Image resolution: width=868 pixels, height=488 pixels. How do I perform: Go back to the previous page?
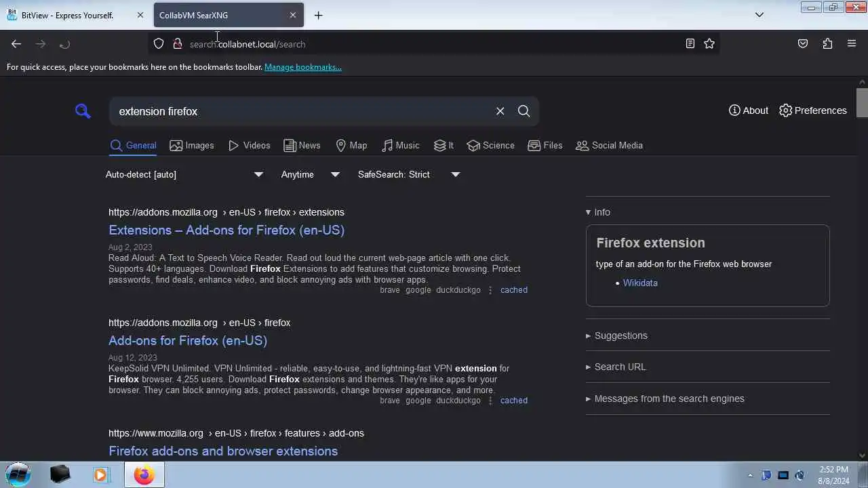16,44
